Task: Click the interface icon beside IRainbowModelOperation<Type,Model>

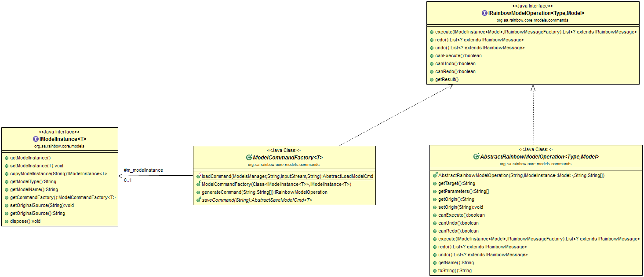Action: click(x=484, y=13)
